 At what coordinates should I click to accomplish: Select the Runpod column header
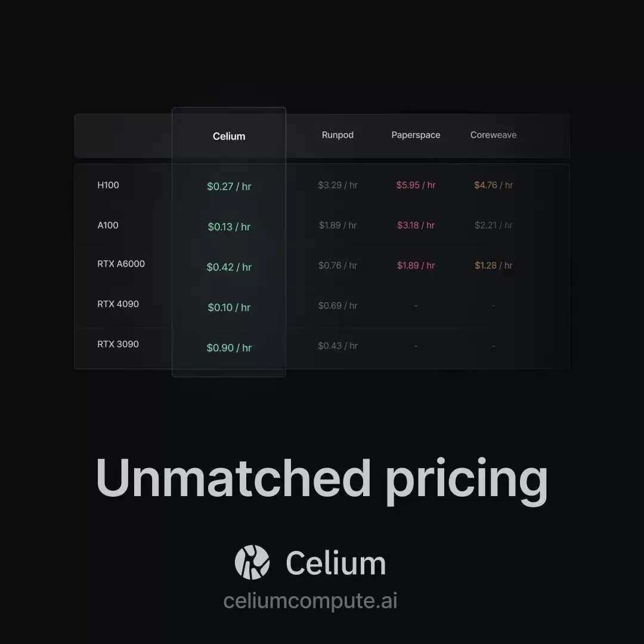pos(338,135)
